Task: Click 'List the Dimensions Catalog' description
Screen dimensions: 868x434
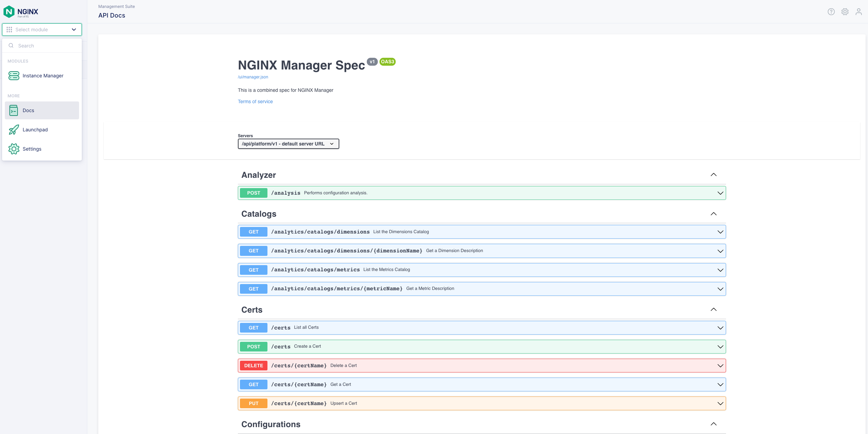Action: pos(401,232)
